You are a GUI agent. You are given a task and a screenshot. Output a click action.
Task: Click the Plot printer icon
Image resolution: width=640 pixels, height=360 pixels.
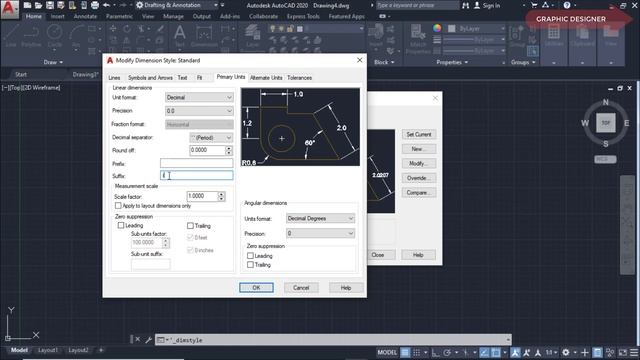[x=95, y=5]
